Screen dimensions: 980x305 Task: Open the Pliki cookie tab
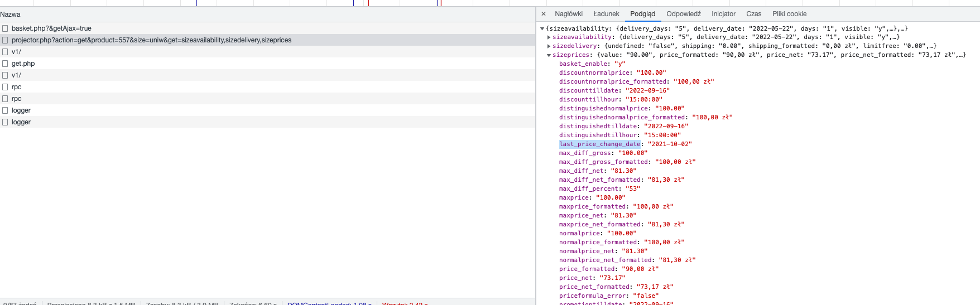789,14
